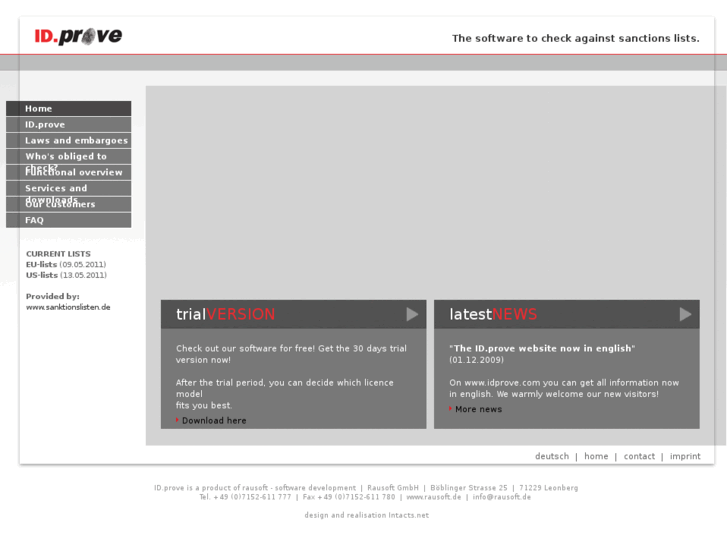Select Functional overview in sidebar
727x545 pixels.
(69, 172)
